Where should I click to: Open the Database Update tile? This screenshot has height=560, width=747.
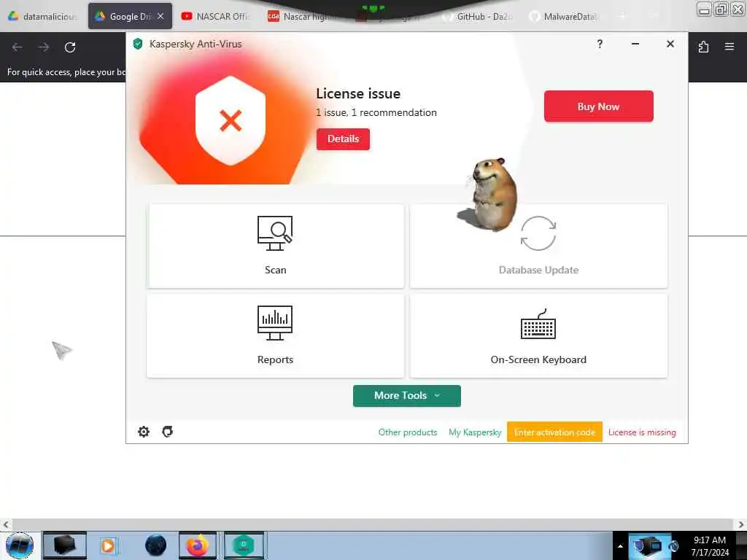[538, 246]
